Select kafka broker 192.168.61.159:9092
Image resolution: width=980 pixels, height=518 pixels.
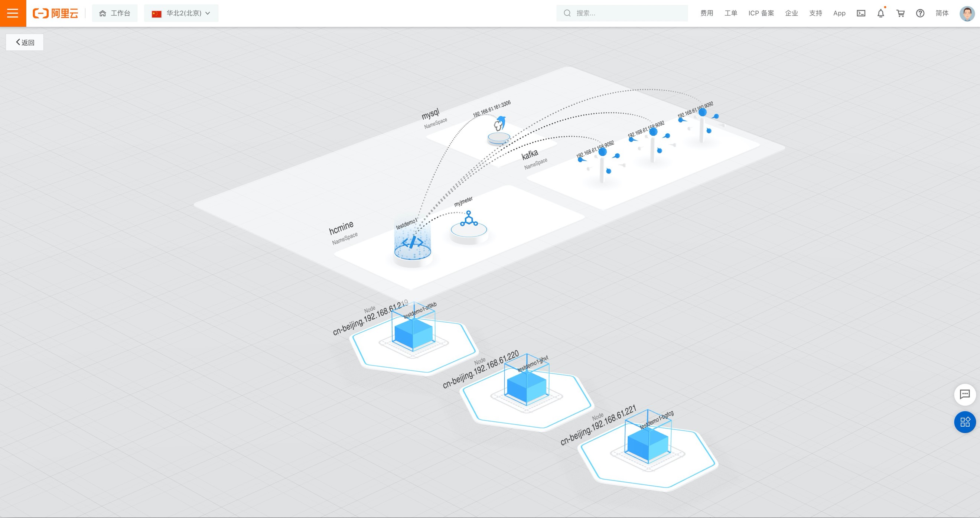pyautogui.click(x=653, y=144)
